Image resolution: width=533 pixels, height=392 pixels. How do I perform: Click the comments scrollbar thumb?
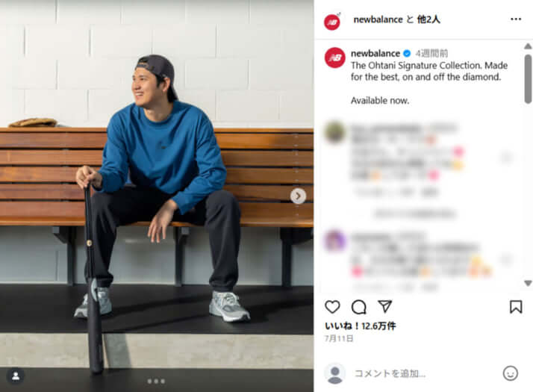528,79
